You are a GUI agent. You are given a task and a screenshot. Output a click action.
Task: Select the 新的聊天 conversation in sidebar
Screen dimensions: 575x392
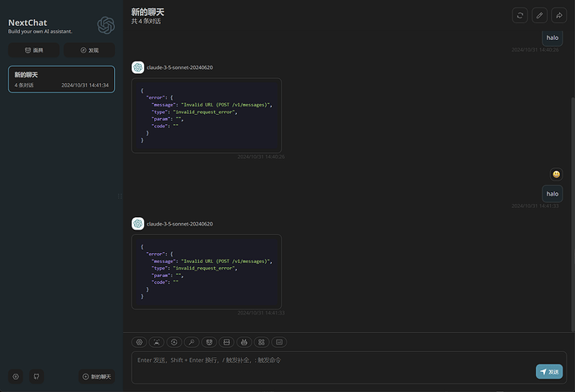pos(62,80)
